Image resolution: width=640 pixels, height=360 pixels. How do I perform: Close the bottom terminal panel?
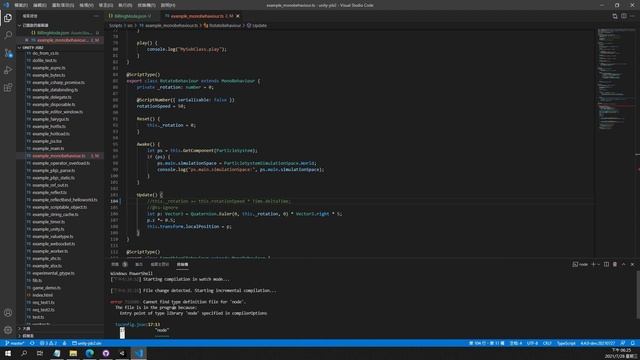(632, 264)
